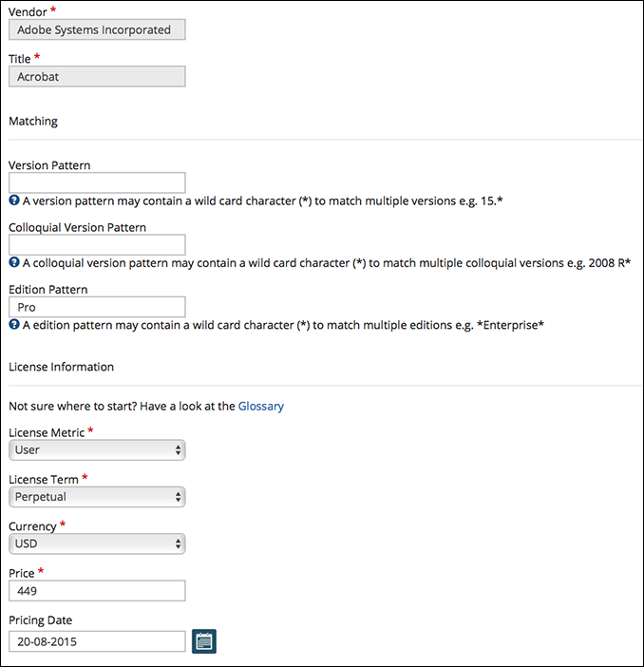
Task: Click the Edition Pattern field containing Pro
Action: pyautogui.click(x=97, y=307)
